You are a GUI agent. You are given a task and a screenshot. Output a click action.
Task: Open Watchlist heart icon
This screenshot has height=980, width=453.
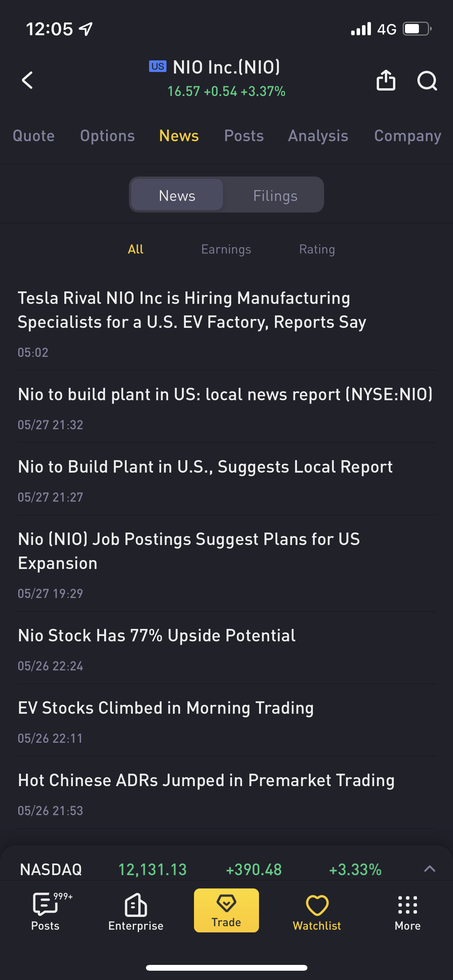(x=317, y=910)
